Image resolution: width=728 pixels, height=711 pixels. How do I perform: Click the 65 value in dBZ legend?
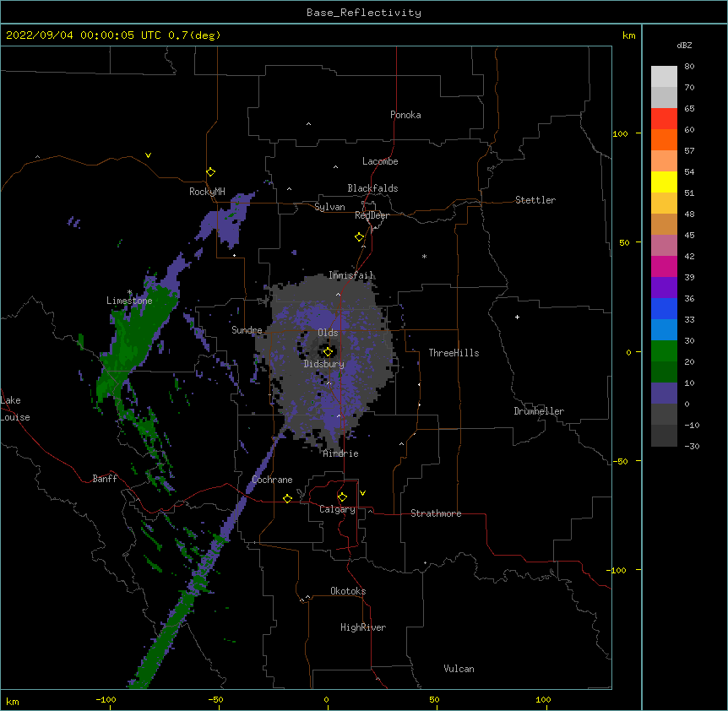point(689,109)
